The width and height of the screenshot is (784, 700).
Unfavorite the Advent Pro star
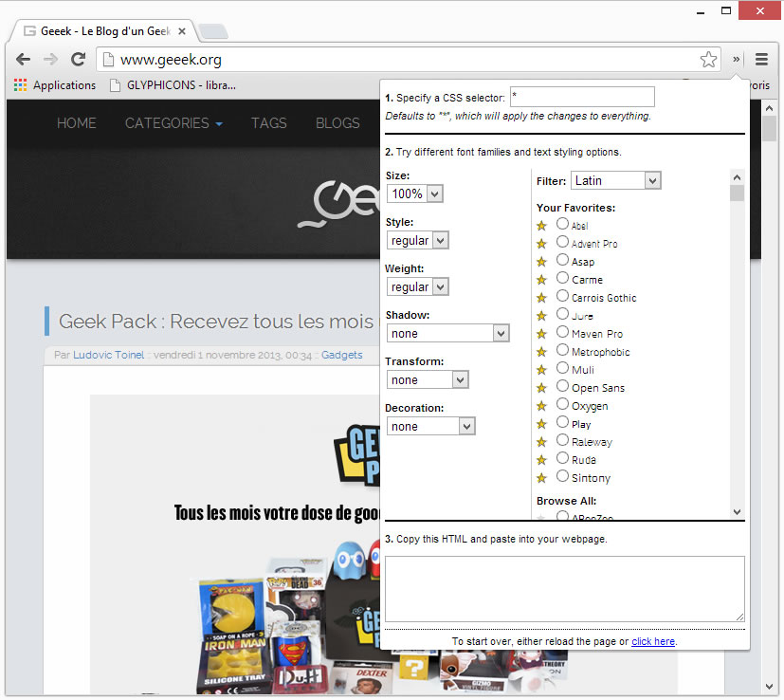[541, 244]
